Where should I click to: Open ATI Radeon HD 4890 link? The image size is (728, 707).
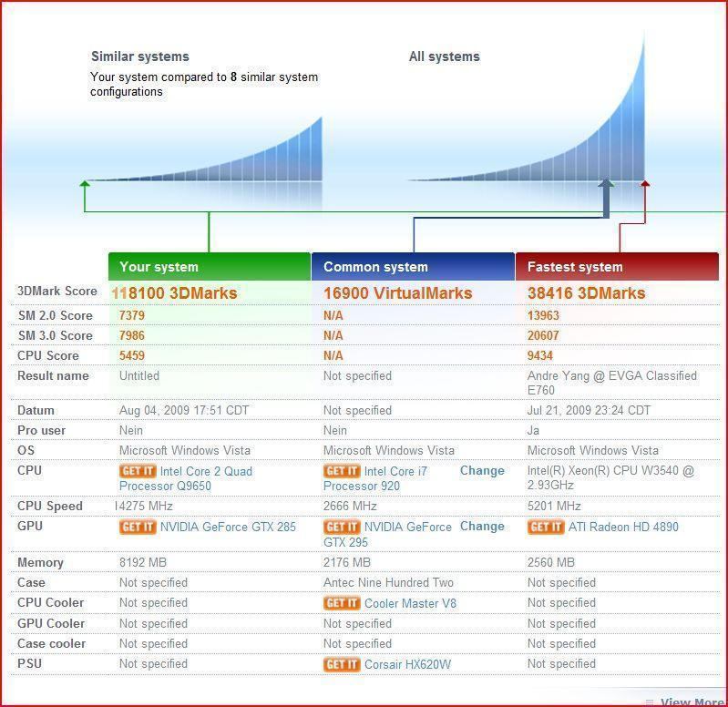[x=623, y=527]
